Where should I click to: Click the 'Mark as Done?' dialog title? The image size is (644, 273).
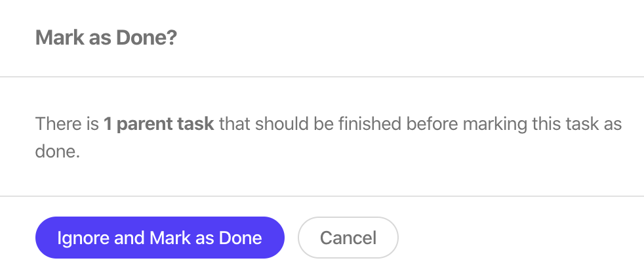pyautogui.click(x=106, y=38)
